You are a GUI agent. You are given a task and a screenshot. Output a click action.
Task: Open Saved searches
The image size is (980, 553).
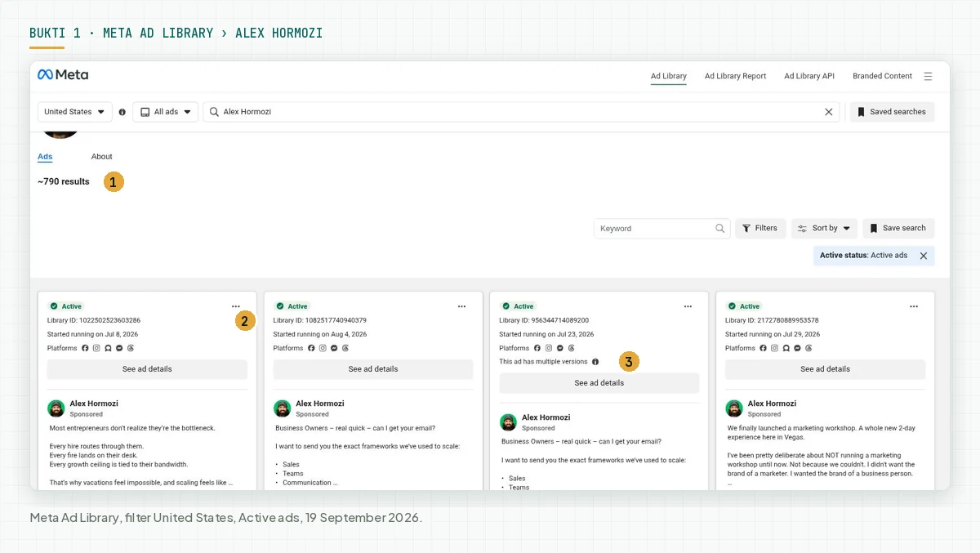[x=892, y=112]
